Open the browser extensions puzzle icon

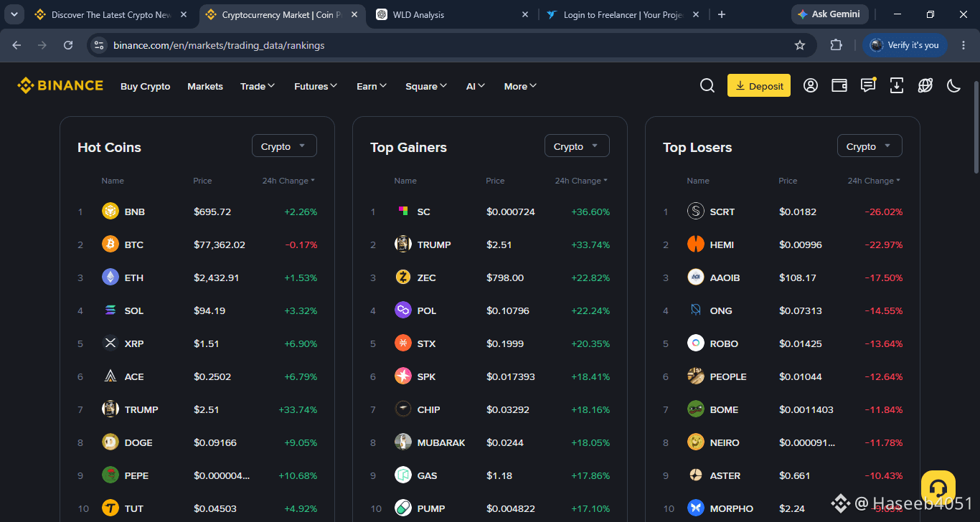pos(836,45)
